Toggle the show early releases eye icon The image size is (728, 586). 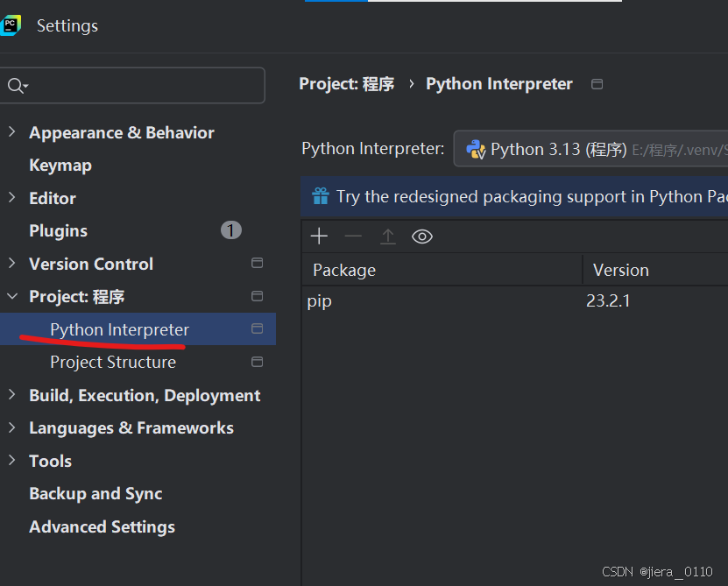click(x=422, y=237)
